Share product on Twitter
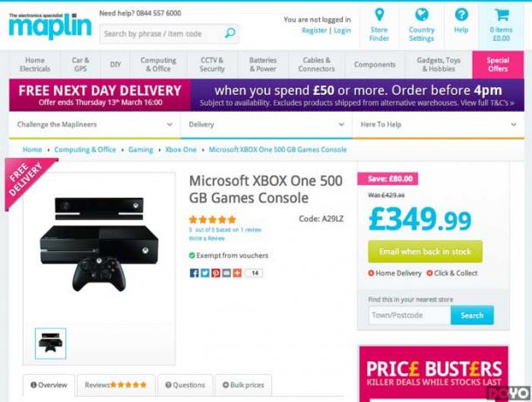This screenshot has width=532, height=402. click(205, 273)
